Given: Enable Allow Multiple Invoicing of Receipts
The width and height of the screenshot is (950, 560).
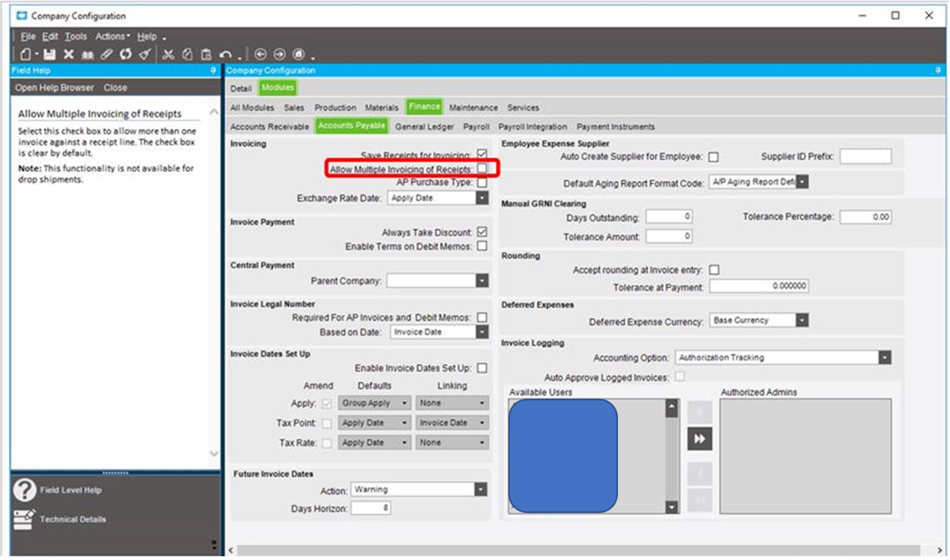Looking at the screenshot, I should click(x=482, y=169).
